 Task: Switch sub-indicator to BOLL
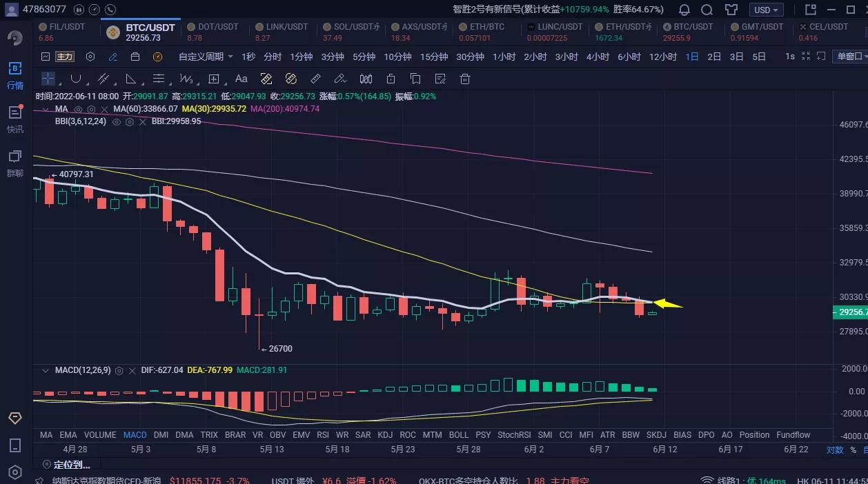pyautogui.click(x=459, y=435)
